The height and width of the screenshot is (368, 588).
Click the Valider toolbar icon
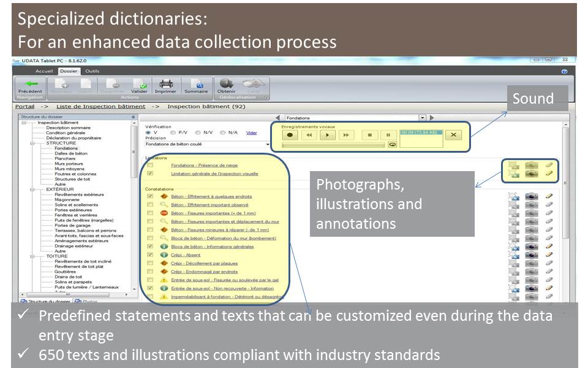click(x=140, y=84)
